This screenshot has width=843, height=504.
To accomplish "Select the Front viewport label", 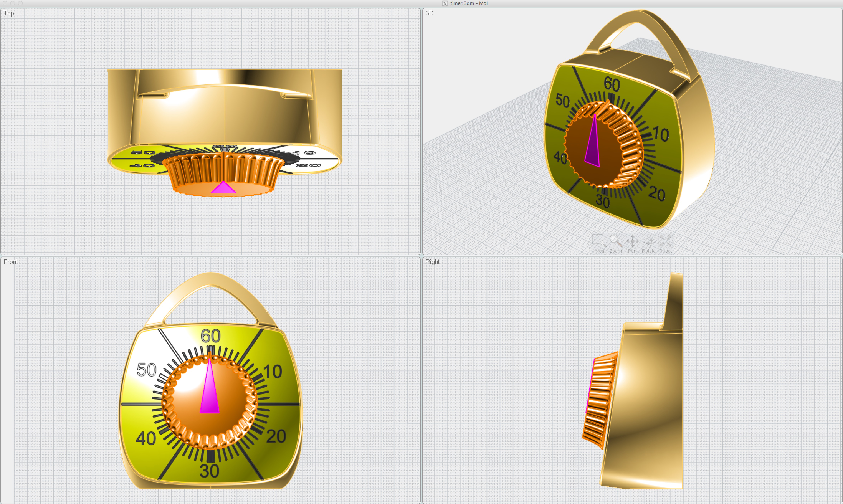I will (x=11, y=262).
